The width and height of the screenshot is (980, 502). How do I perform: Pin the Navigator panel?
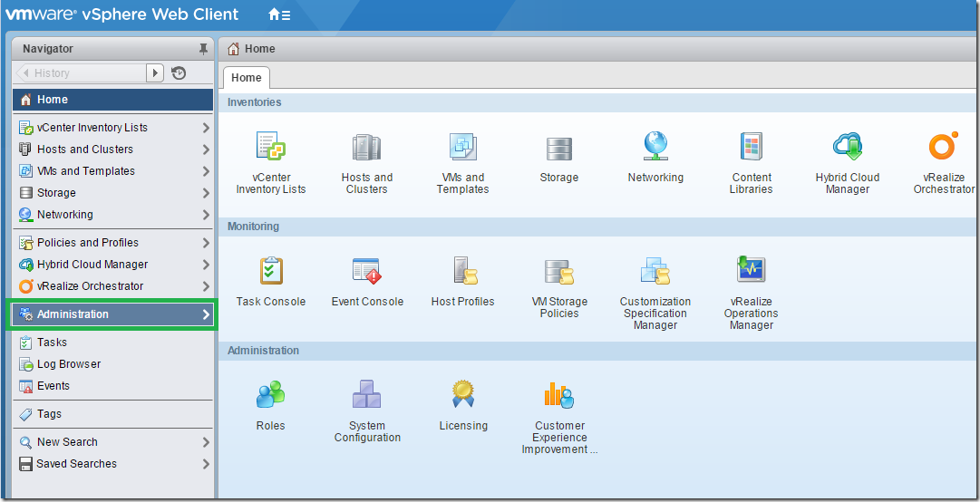tap(202, 49)
